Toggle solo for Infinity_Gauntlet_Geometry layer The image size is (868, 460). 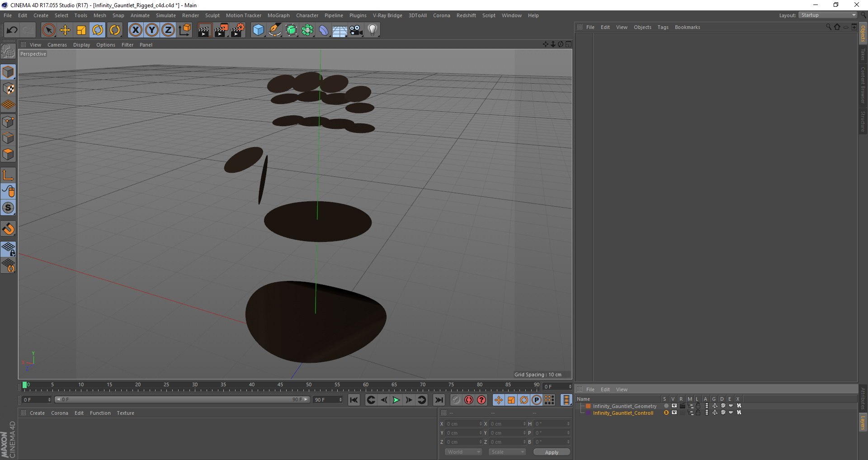coord(666,406)
